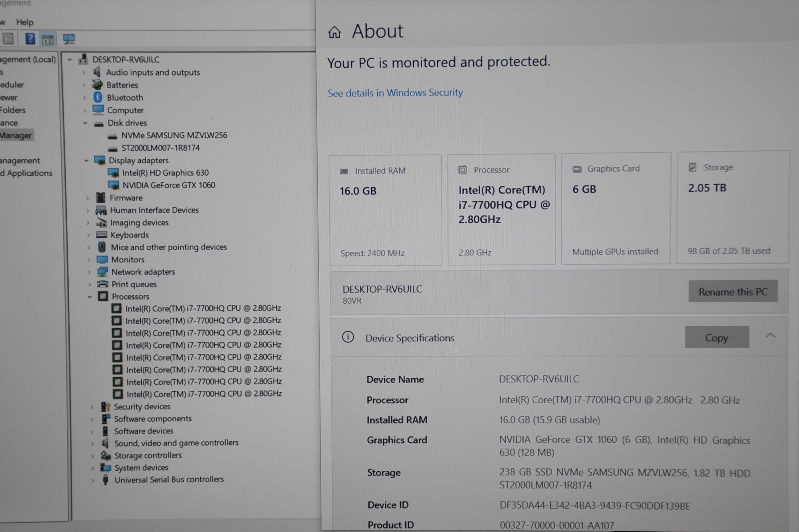Collapse the Display adapters node
Viewport: 799px width, 532px height.
86,161
